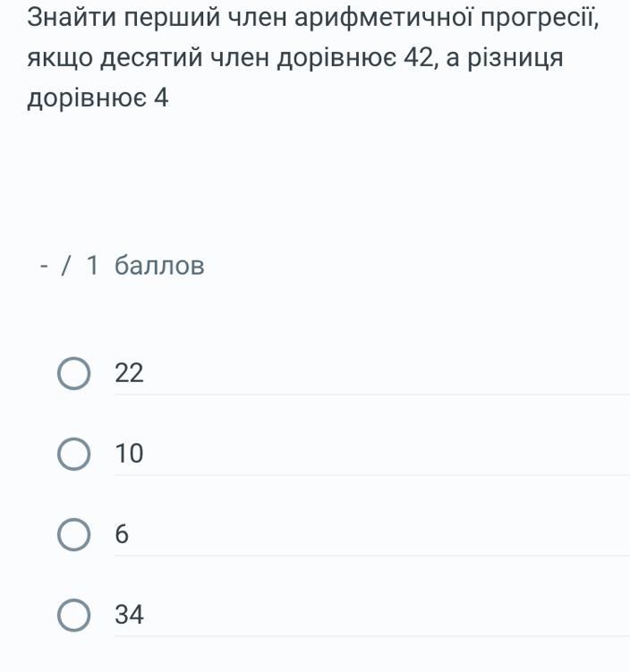Pick the radio circle beside 34

73,615
